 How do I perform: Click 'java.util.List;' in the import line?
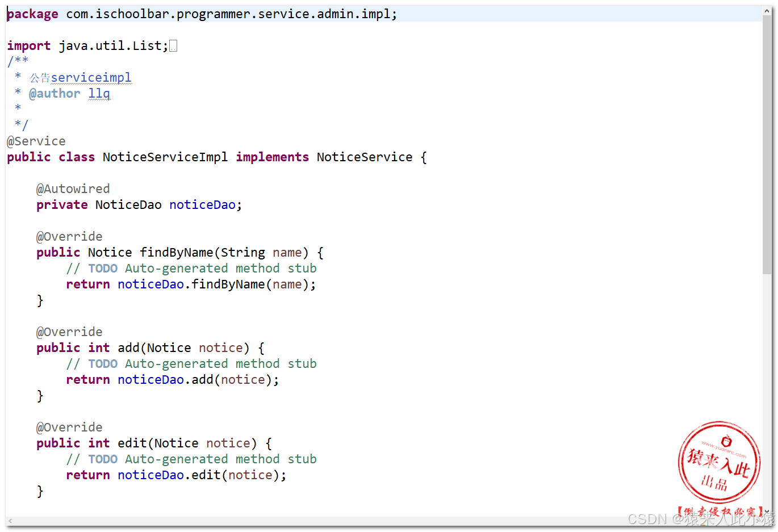tap(114, 46)
